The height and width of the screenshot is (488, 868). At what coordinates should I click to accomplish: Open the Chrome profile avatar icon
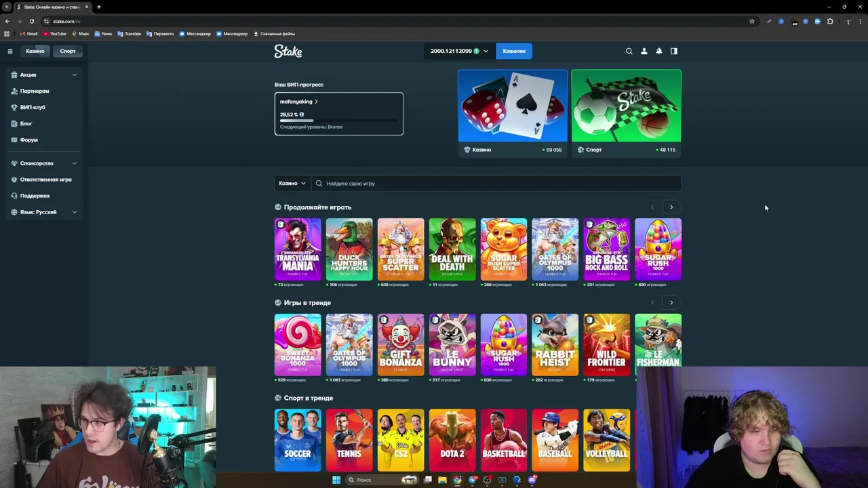pos(848,21)
